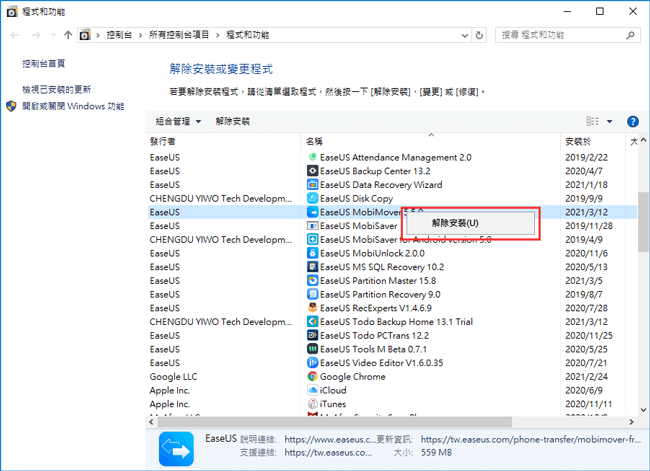This screenshot has width=650, height=471.
Task: Select the Google LLC publisher cell
Action: click(x=173, y=376)
